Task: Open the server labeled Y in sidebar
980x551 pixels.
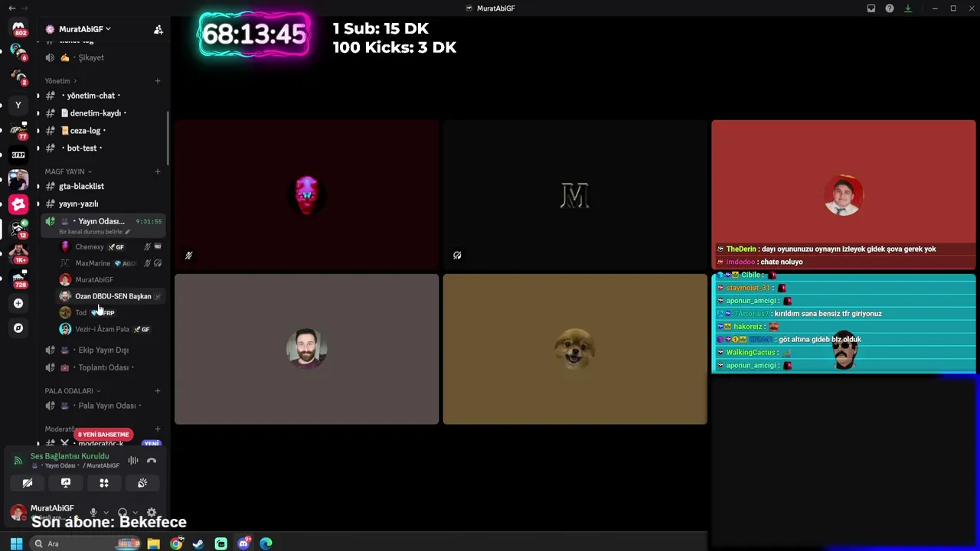Action: [x=18, y=105]
